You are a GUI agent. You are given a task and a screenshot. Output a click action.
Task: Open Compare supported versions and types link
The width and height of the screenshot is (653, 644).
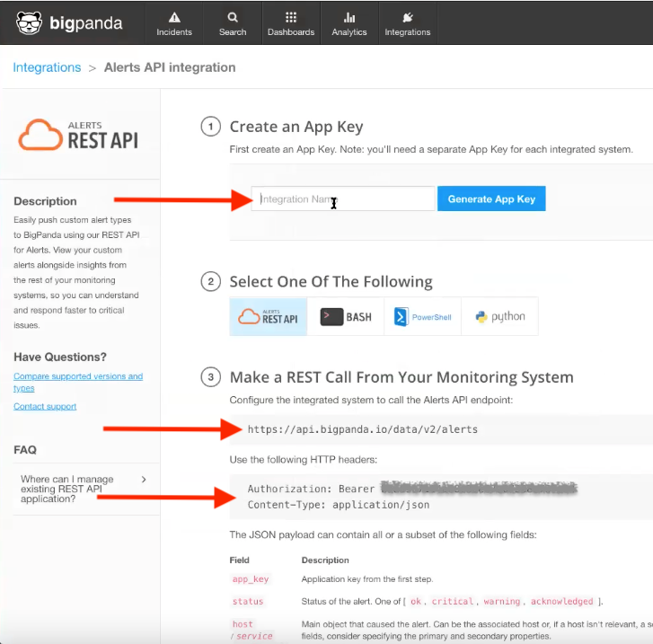pos(78,382)
